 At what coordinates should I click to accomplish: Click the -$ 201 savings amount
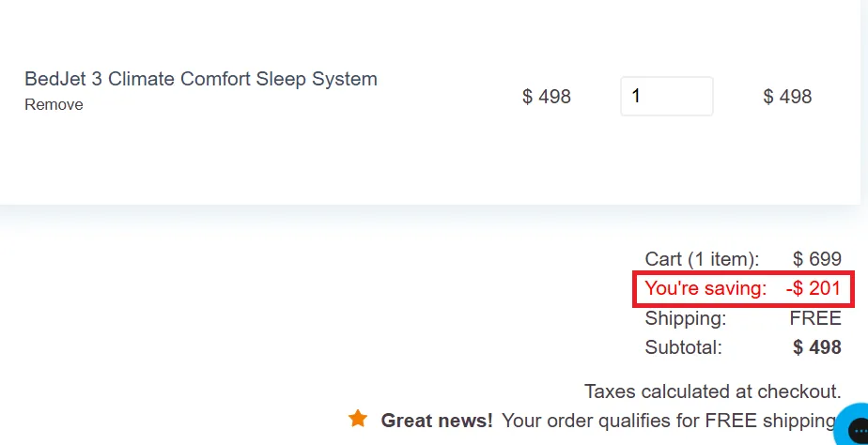click(x=814, y=288)
